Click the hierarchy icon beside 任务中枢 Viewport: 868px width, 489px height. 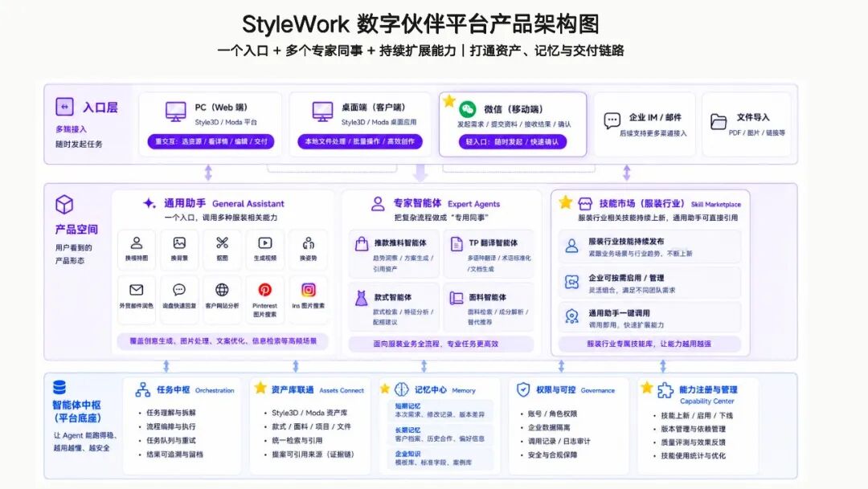pos(143,390)
